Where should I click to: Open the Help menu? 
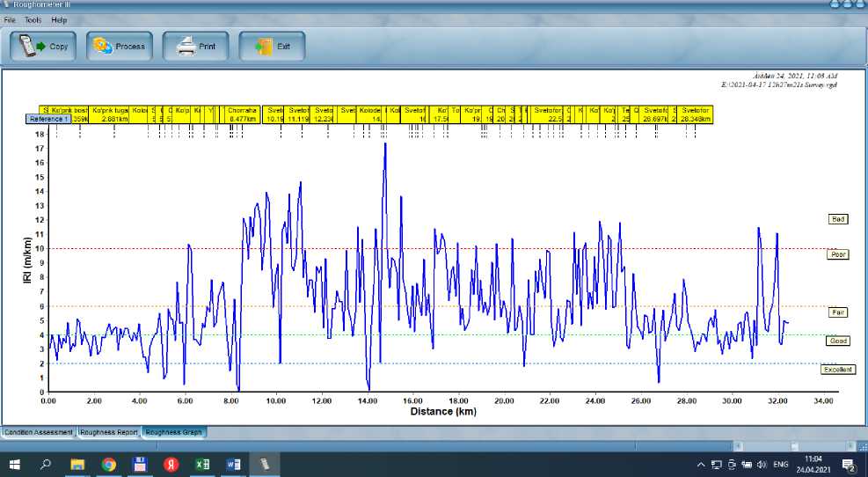(x=59, y=19)
